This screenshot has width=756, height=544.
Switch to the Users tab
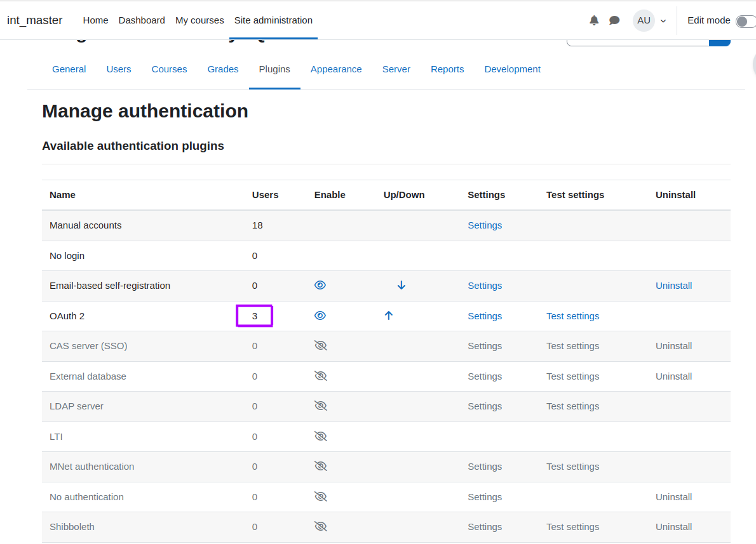(x=119, y=69)
